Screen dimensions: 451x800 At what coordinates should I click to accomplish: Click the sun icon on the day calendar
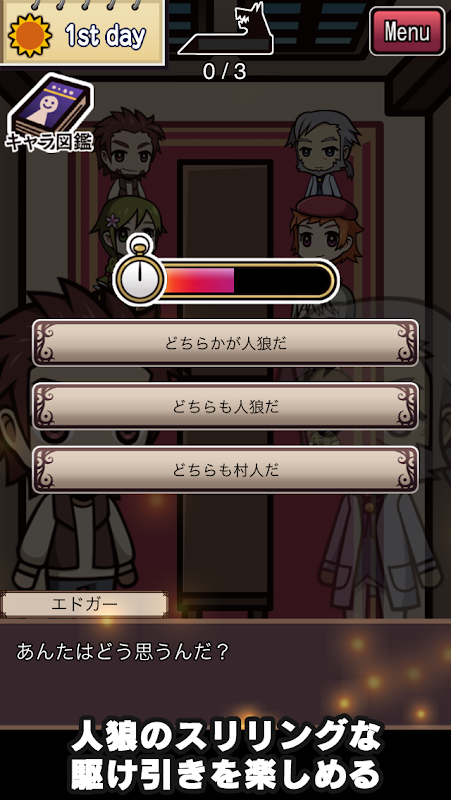point(30,35)
